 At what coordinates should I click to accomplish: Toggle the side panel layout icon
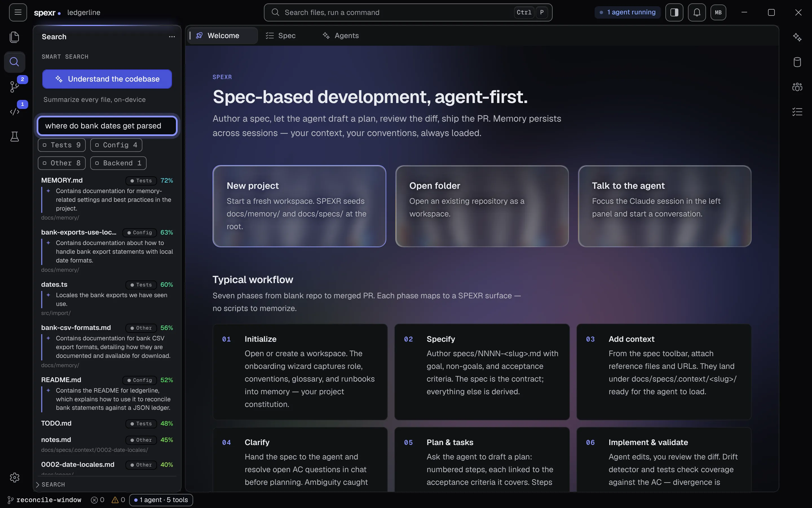674,12
